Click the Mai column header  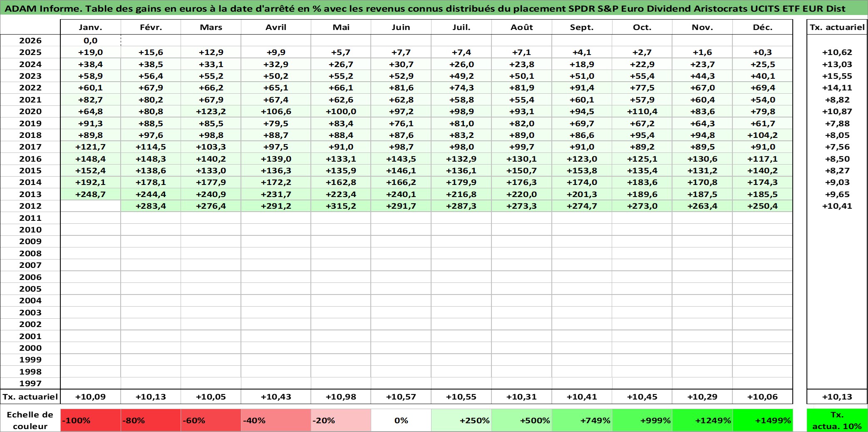[x=341, y=27]
